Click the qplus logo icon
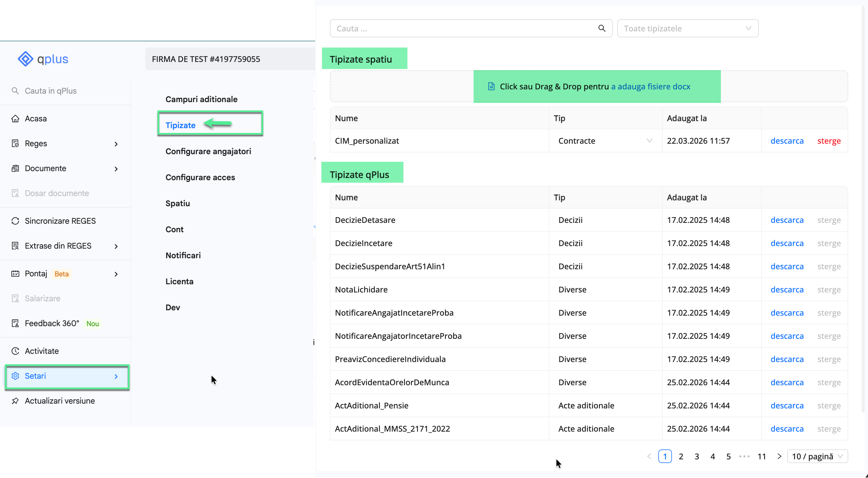The height and width of the screenshot is (478, 868). coord(25,59)
